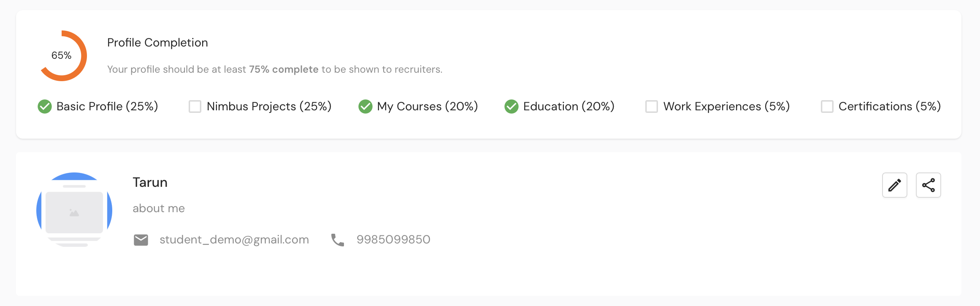Click the 65% circular progress indicator
The image size is (980, 306).
[62, 56]
